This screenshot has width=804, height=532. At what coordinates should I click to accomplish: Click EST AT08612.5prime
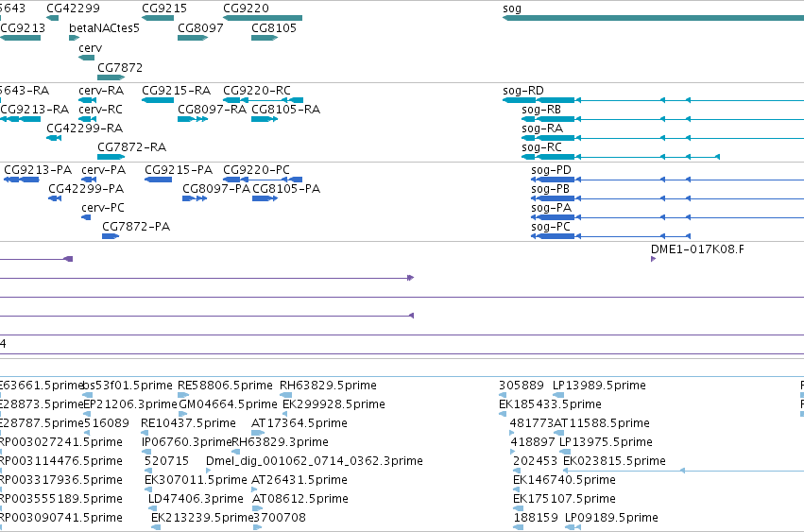pos(299,499)
